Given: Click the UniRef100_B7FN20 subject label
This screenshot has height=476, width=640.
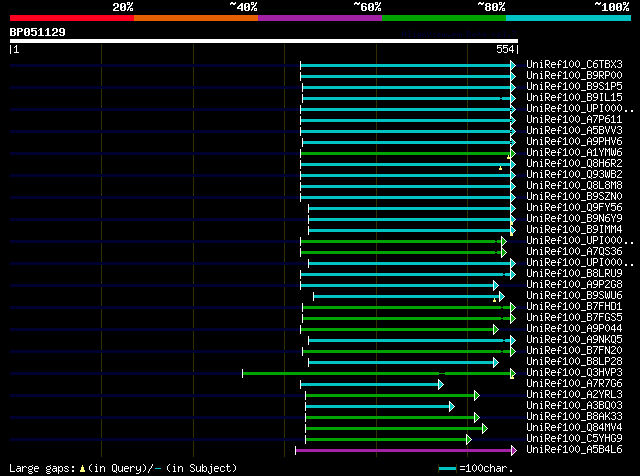Looking at the screenshot, I should (x=574, y=351).
